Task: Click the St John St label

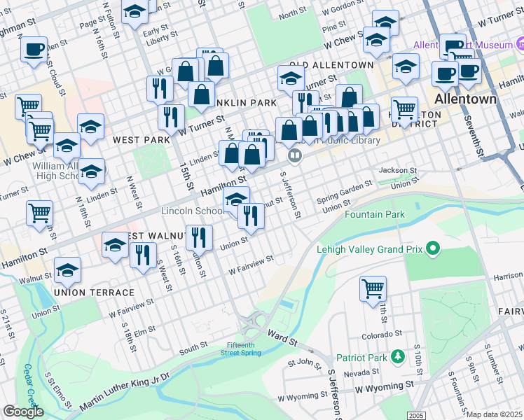Action: (x=305, y=363)
